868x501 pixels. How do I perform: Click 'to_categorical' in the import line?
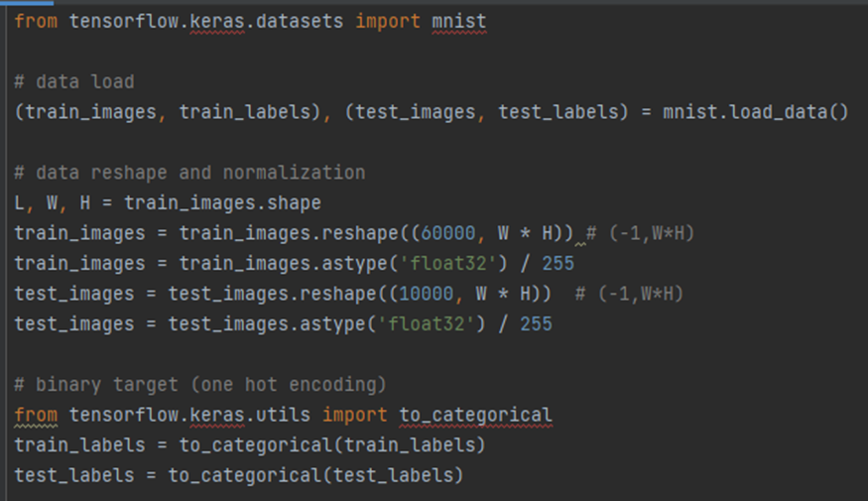click(x=475, y=416)
